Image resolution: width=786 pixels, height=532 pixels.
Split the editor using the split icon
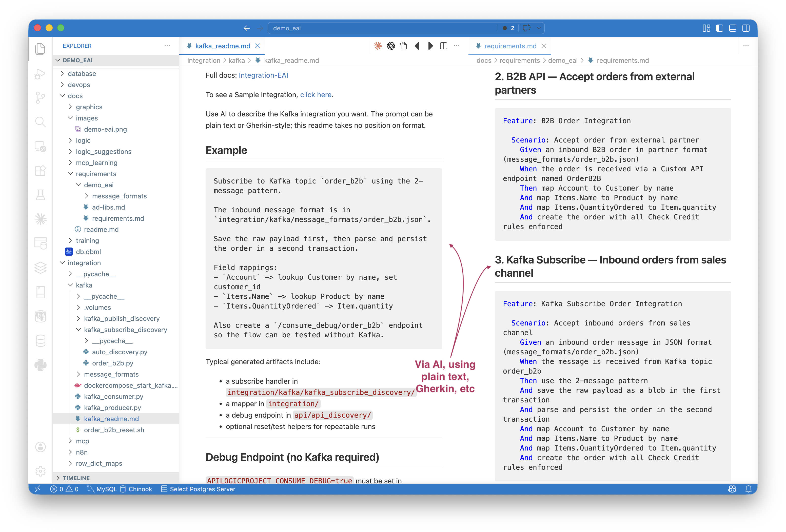pyautogui.click(x=443, y=46)
